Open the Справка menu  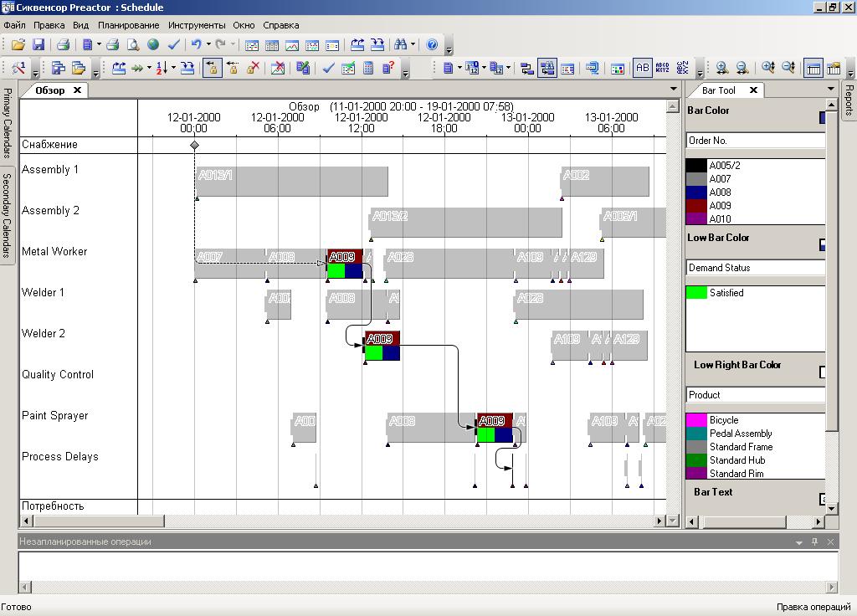click(281, 25)
